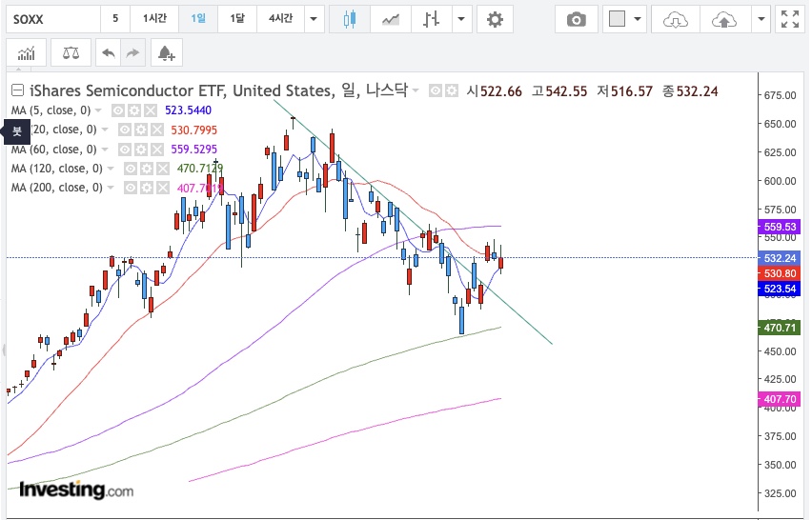
Task: Remove the MA 20 indicator
Action: coord(157,130)
